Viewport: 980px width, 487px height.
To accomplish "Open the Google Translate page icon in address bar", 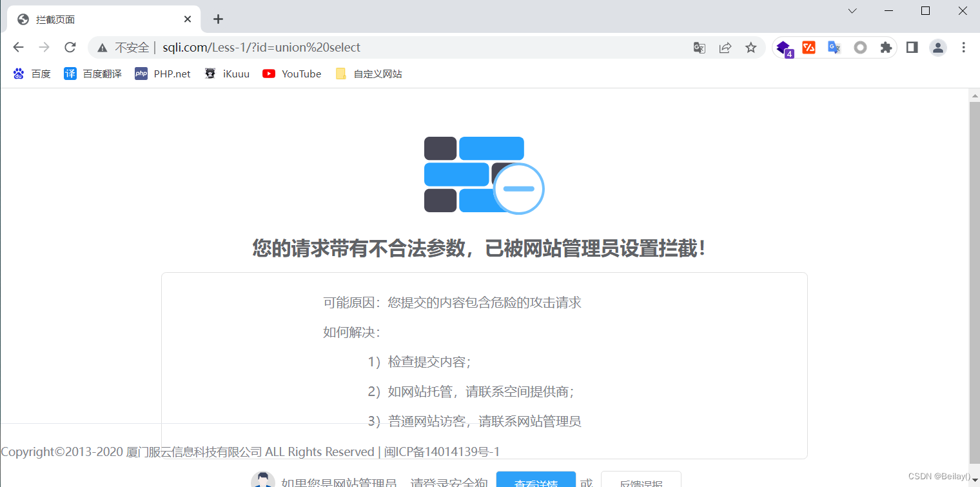I will [699, 47].
